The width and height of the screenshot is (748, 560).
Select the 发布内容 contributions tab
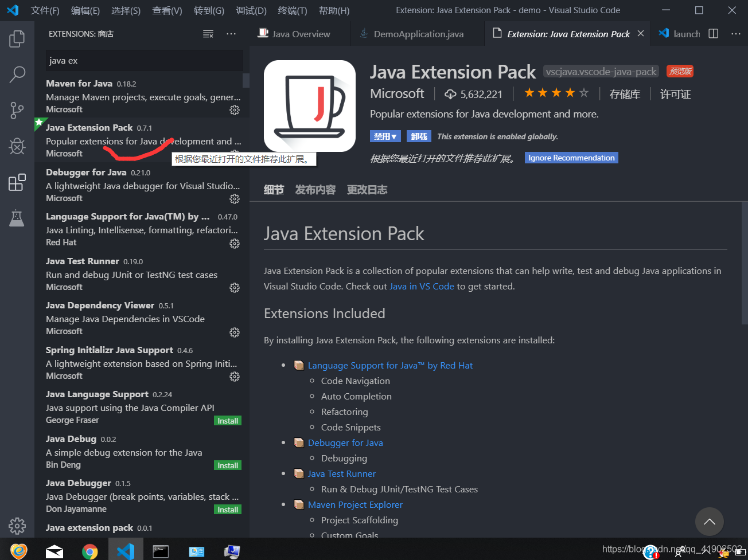coord(315,190)
